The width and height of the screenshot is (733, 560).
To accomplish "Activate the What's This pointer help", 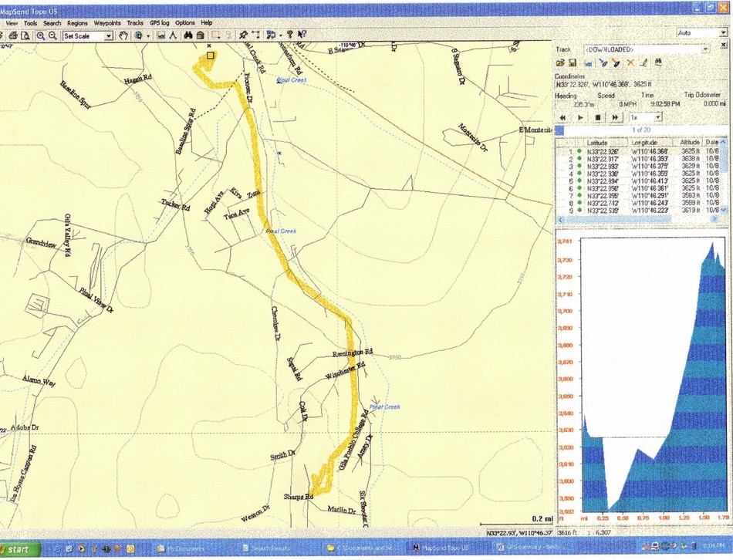I will 302,35.
